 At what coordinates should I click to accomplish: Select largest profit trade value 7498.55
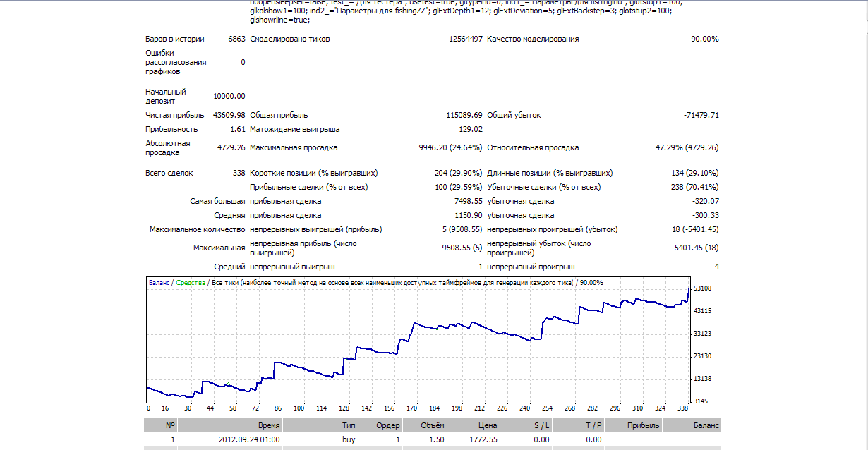[x=469, y=201]
